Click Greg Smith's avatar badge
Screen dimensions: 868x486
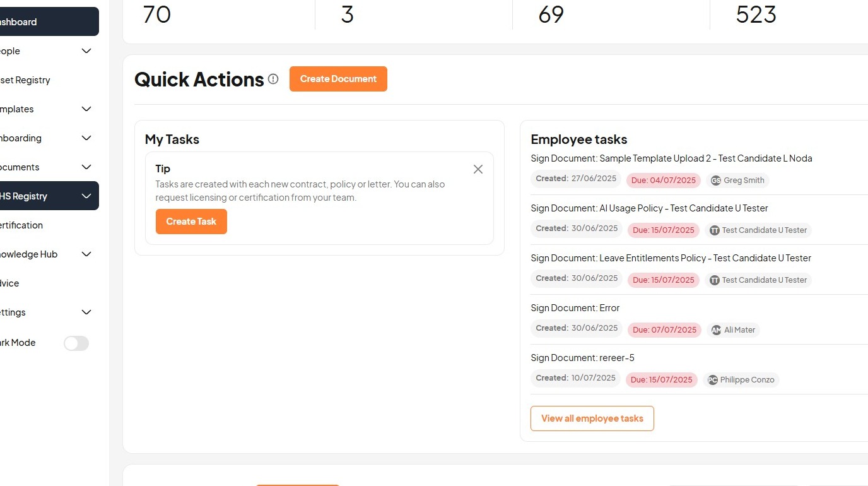[x=716, y=181]
